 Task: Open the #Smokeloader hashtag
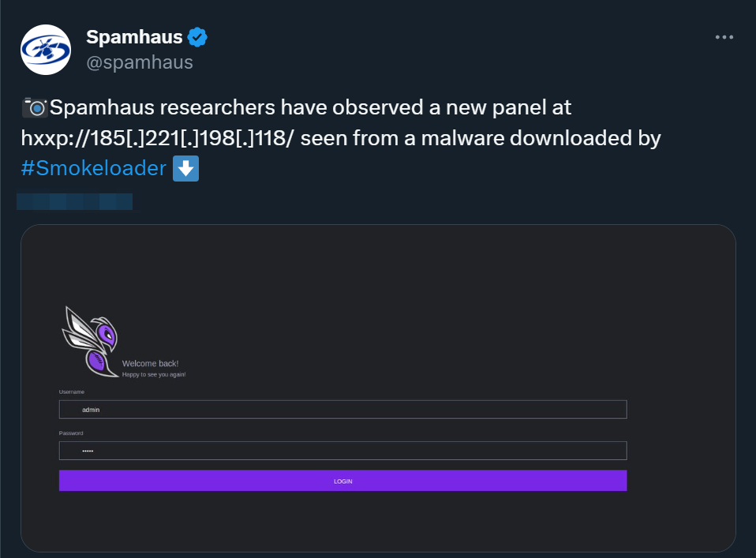click(x=94, y=169)
